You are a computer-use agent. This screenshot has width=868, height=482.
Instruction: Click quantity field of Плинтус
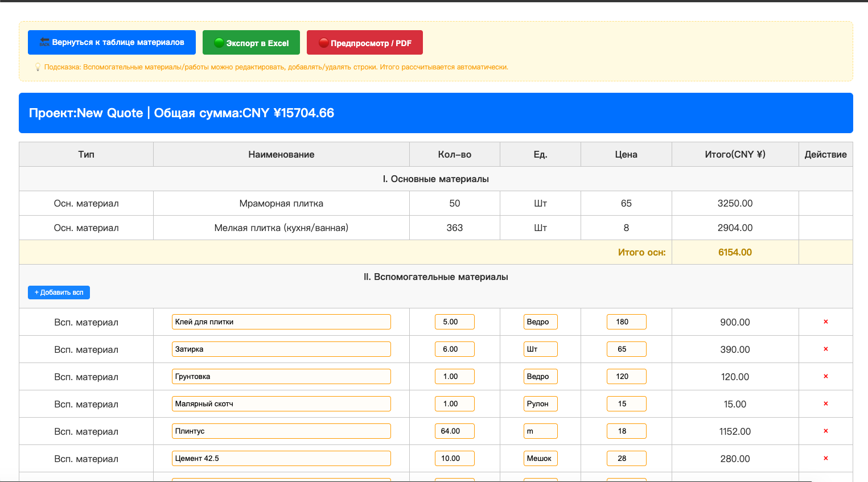pos(455,431)
